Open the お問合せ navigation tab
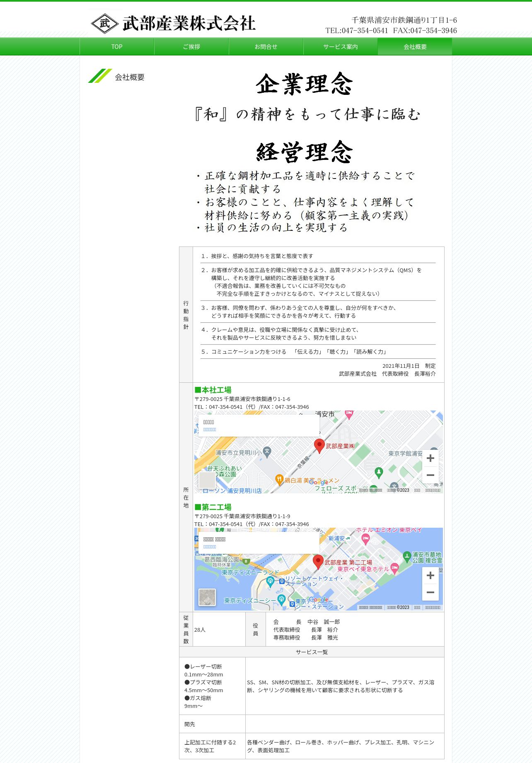The width and height of the screenshot is (532, 763). click(266, 47)
